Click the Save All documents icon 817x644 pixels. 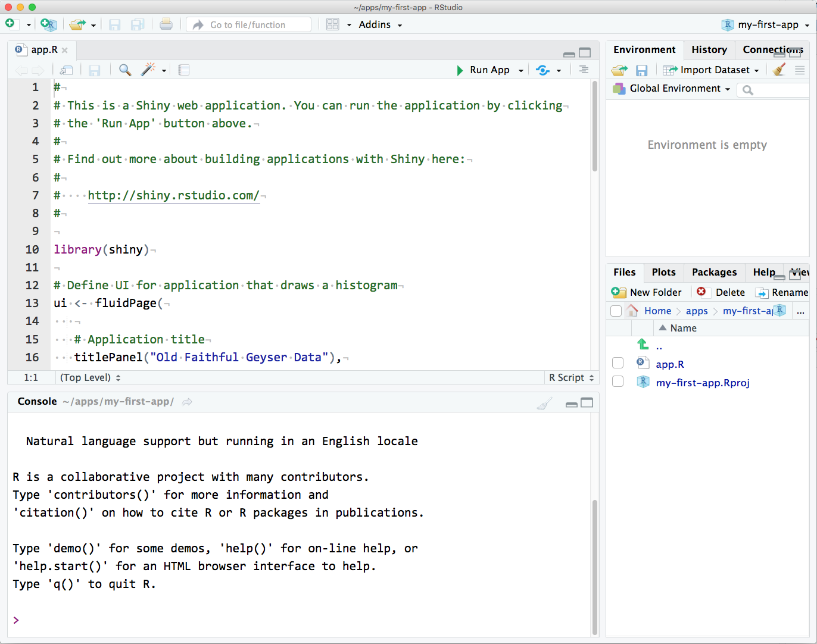(138, 24)
